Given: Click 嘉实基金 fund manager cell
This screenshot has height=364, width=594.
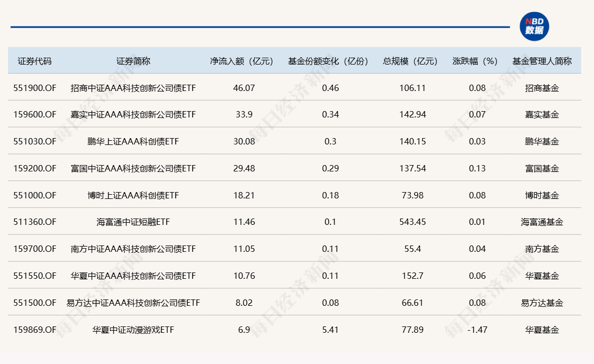Looking at the screenshot, I should click(x=542, y=115).
